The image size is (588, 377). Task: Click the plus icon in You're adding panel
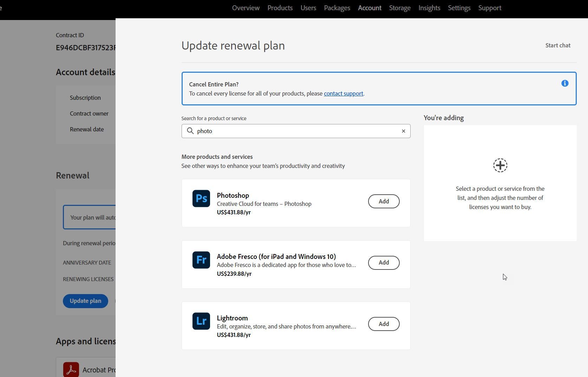500,165
